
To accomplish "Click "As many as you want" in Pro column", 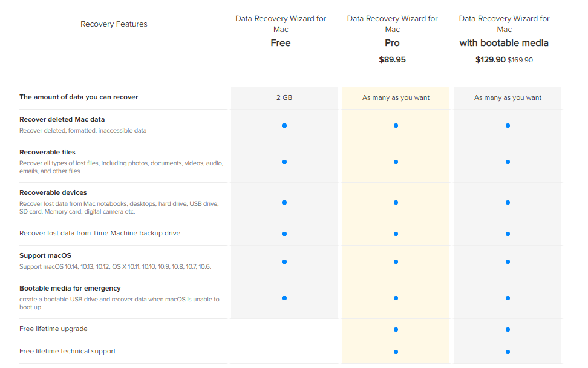I will click(x=396, y=97).
